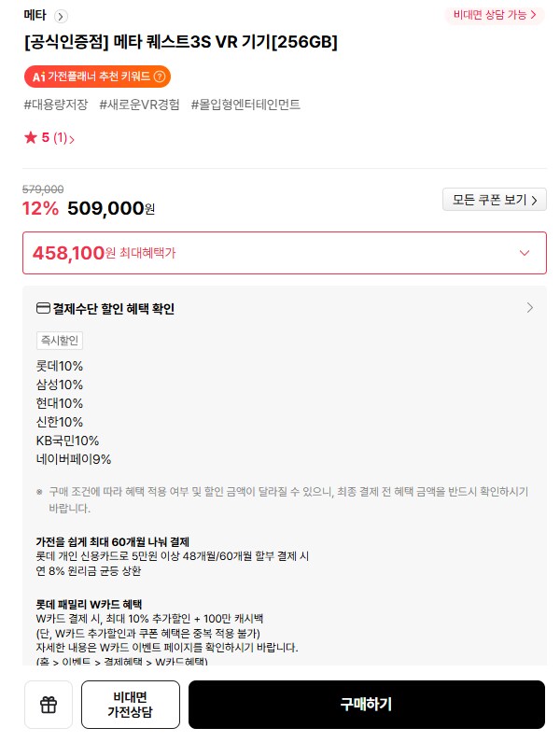The image size is (560, 742).
Task: Click the credit card icon beside 결제수단 할인
Action: point(42,309)
